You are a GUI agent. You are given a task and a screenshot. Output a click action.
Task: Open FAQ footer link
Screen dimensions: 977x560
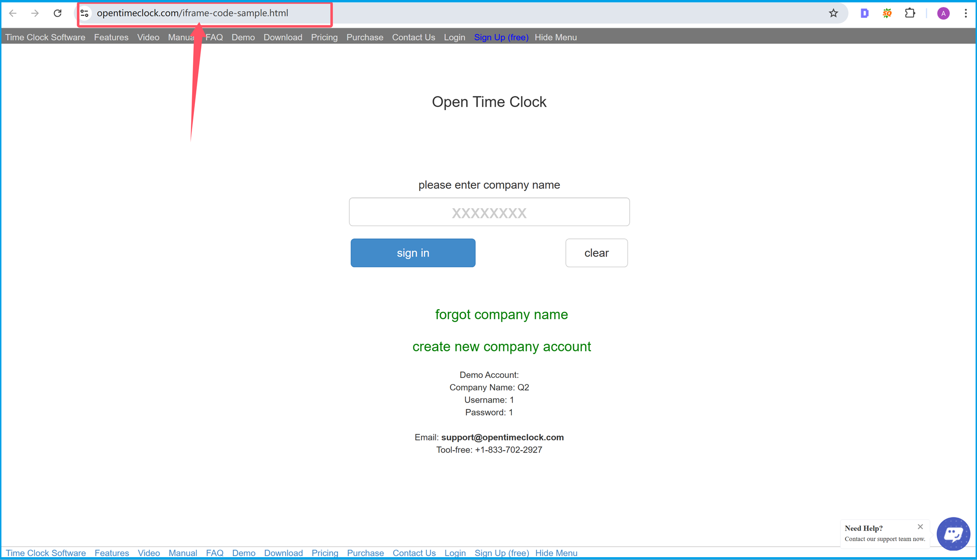[215, 553]
